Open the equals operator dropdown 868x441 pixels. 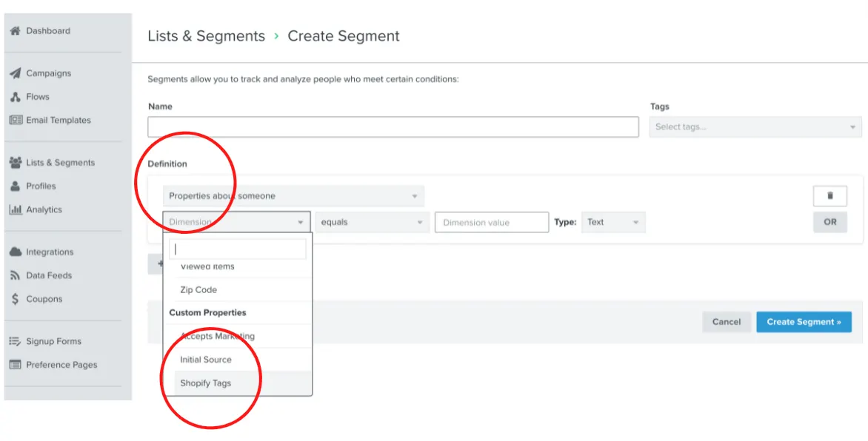372,222
